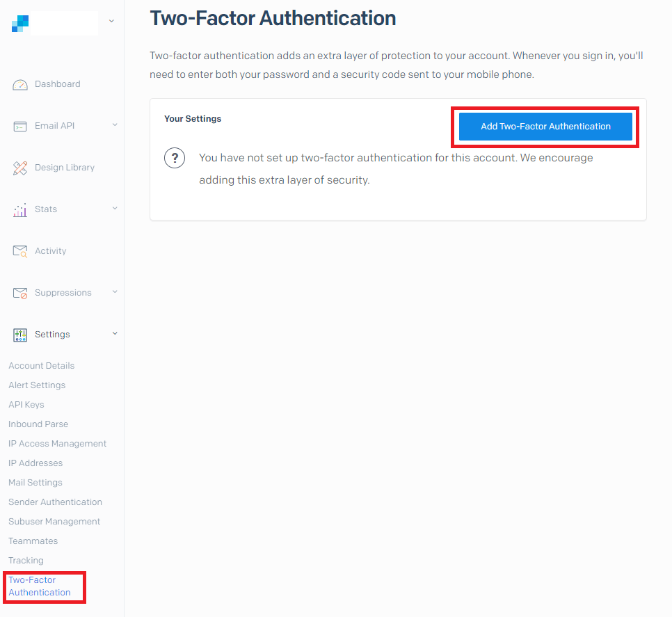Screen dimensions: 672x617
Task: Expand the Suppressions submenu chevron
Action: click(115, 291)
